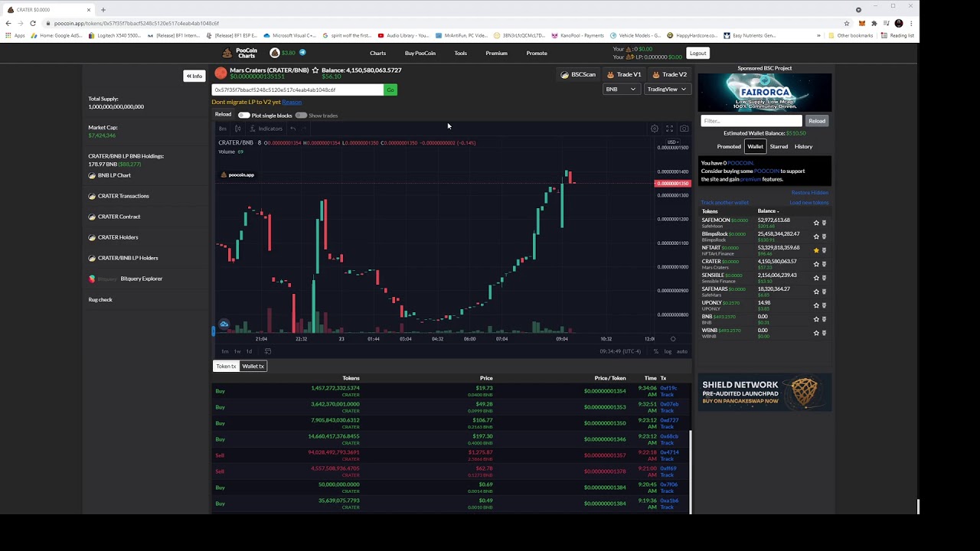This screenshot has width=980, height=551.
Task: Open chart Indicators
Action: point(266,129)
